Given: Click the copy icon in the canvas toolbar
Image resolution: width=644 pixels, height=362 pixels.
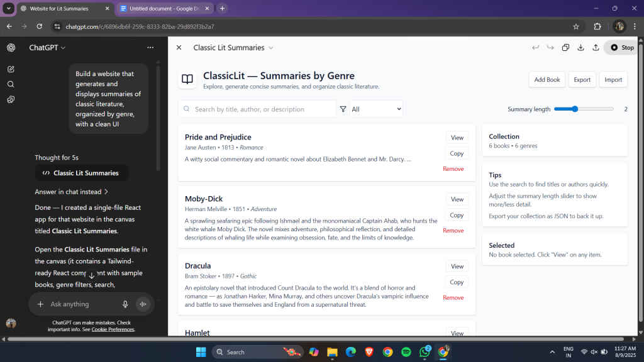Looking at the screenshot, I should coord(565,48).
